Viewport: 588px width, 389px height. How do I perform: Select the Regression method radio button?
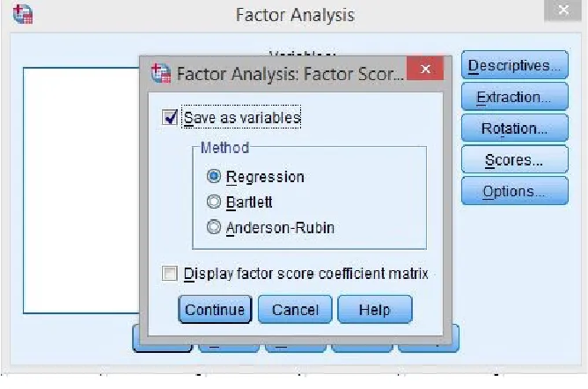click(x=214, y=176)
